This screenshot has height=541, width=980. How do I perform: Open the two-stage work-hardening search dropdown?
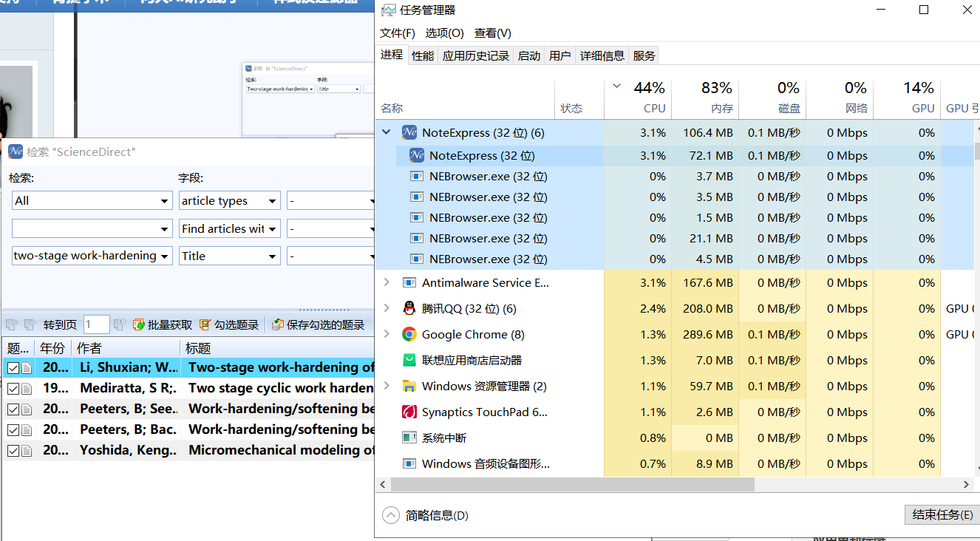[x=165, y=256]
